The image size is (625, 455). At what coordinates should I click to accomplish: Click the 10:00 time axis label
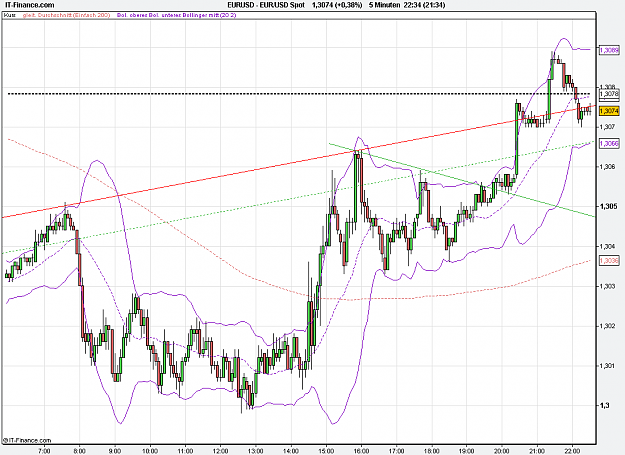150,451
